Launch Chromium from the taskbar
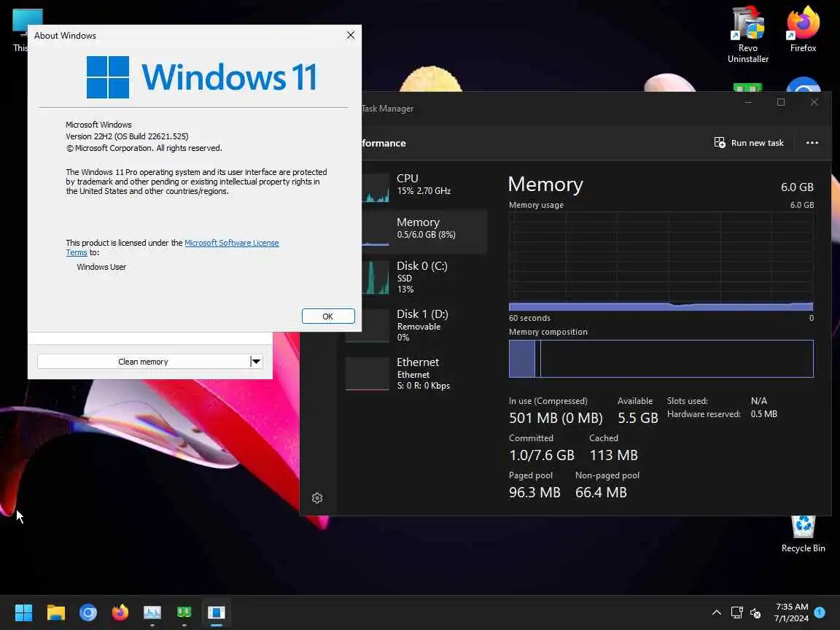This screenshot has width=840, height=630. pyautogui.click(x=87, y=612)
